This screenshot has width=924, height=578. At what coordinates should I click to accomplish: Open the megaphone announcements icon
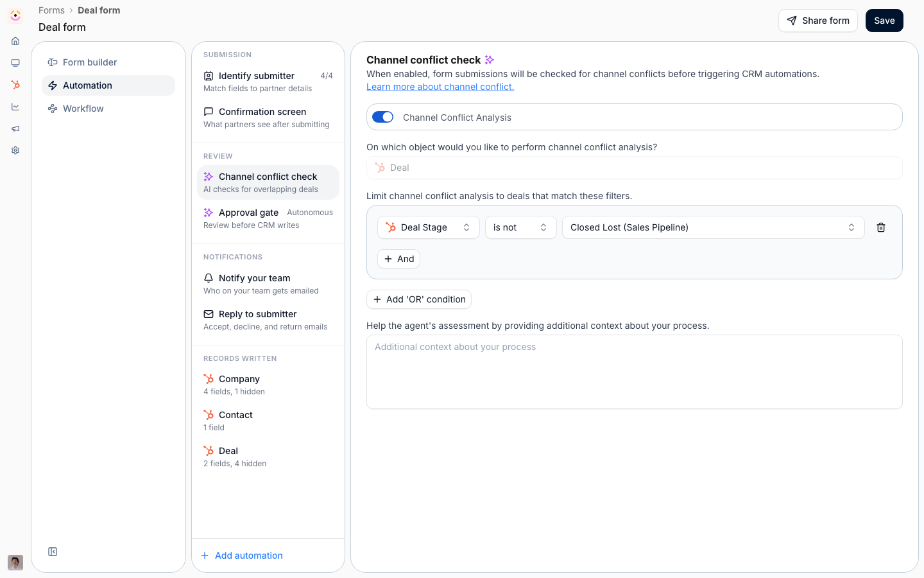15,128
